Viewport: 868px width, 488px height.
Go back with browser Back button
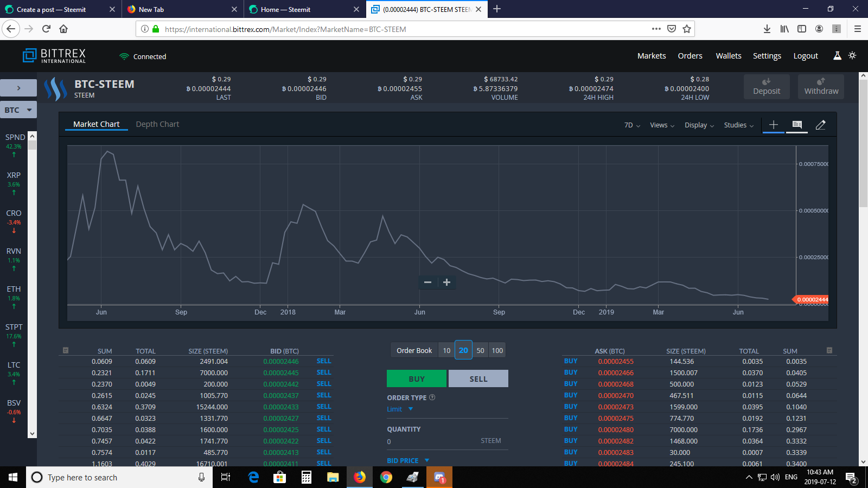click(x=11, y=29)
